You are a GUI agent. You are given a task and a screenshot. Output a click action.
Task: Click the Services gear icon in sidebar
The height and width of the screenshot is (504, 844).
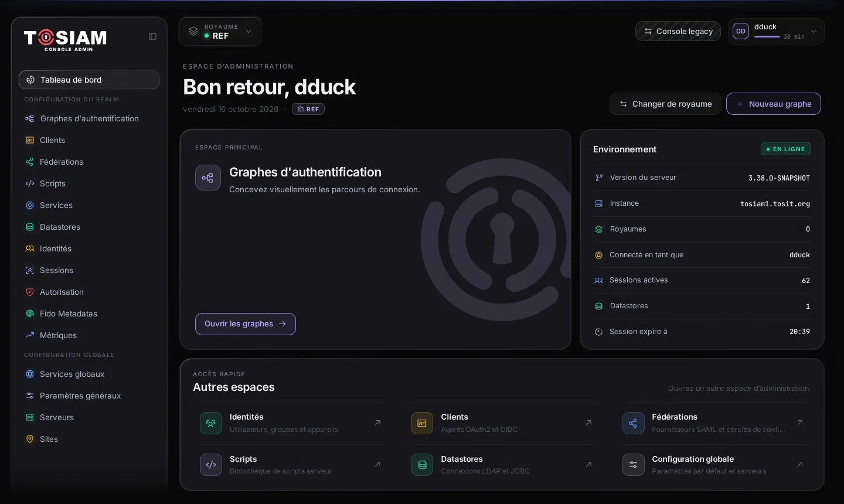30,205
